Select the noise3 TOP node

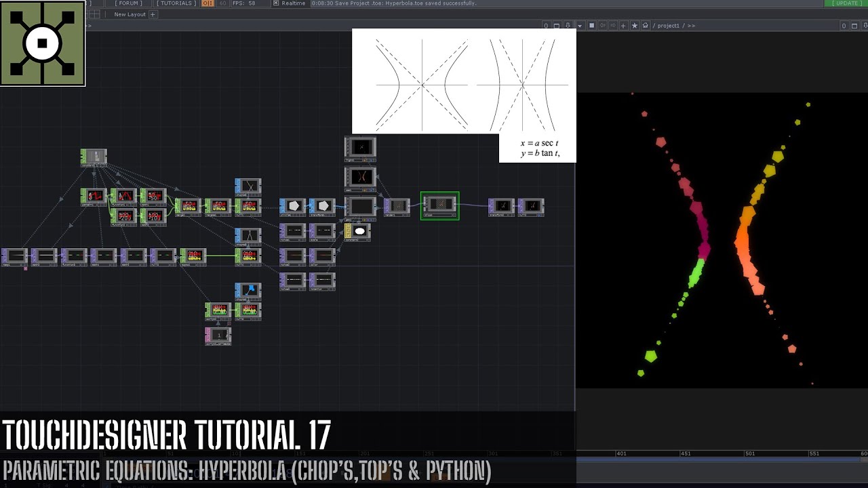click(x=293, y=281)
